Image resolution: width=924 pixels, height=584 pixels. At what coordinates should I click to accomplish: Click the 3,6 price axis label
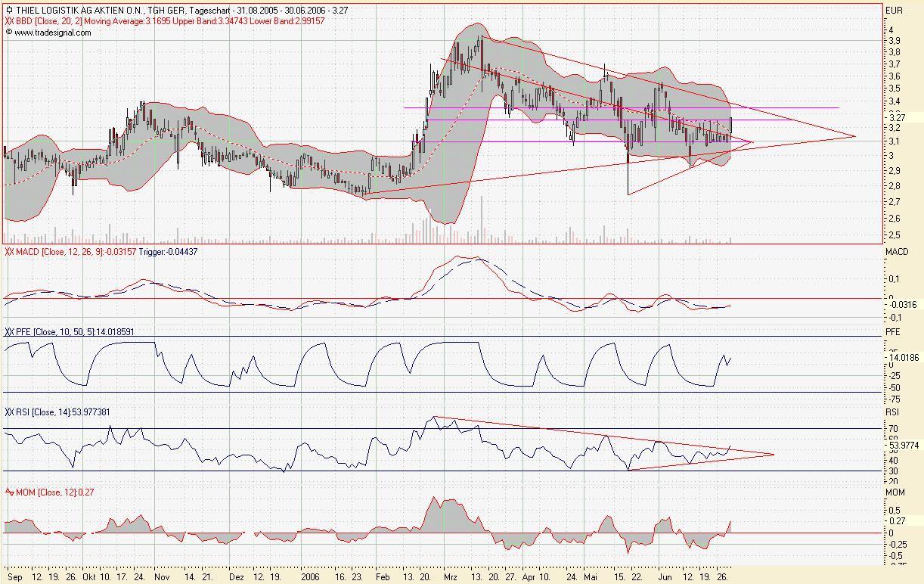pos(894,76)
